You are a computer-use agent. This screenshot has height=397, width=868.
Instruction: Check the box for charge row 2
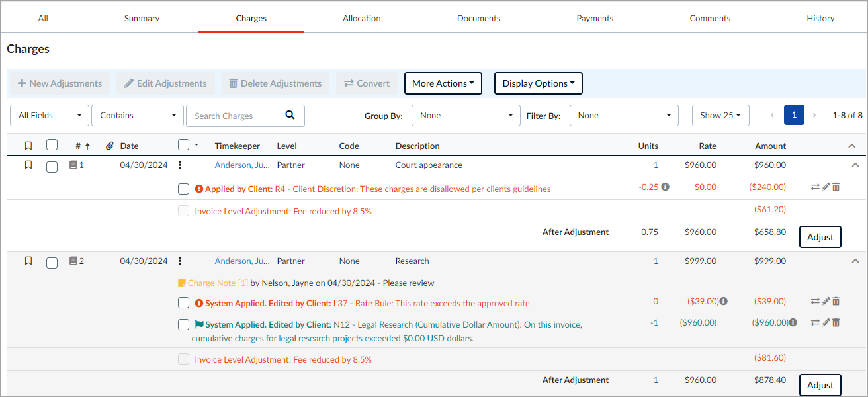click(52, 263)
